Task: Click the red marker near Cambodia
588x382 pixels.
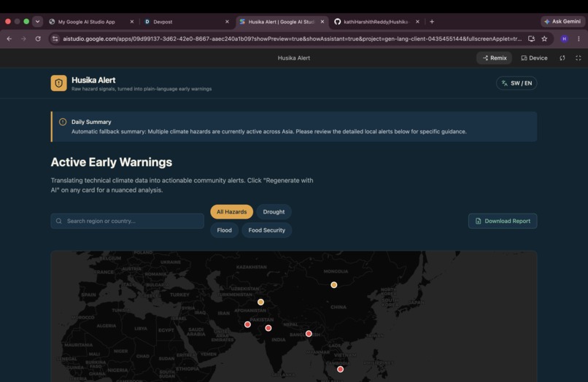Action: tap(340, 370)
